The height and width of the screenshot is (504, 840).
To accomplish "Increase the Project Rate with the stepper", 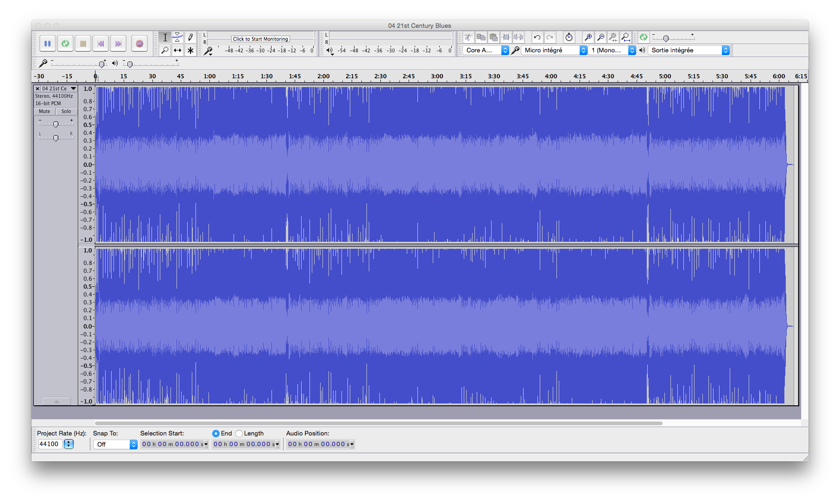I will (x=68, y=442).
